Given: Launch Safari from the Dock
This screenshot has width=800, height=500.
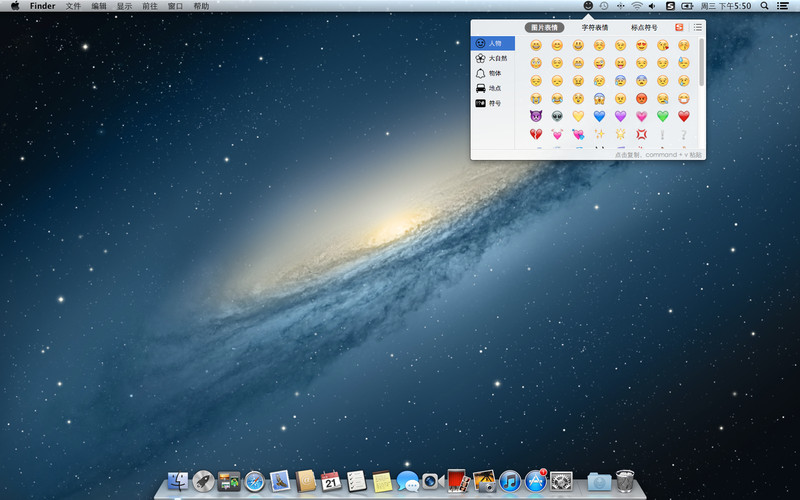Looking at the screenshot, I should pyautogui.click(x=254, y=481).
